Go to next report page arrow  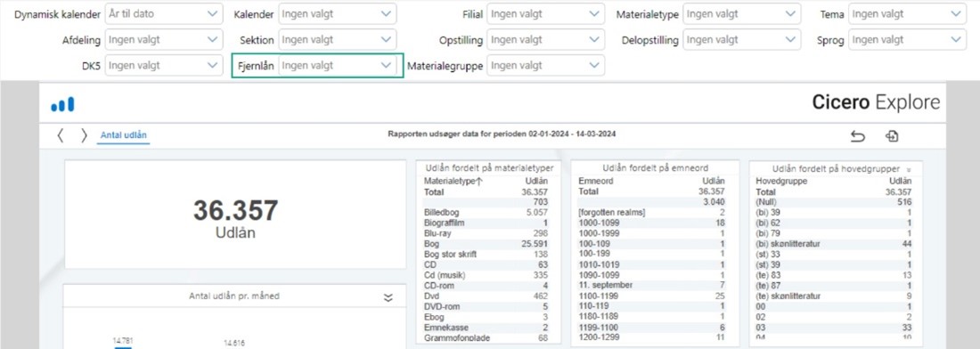(85, 135)
